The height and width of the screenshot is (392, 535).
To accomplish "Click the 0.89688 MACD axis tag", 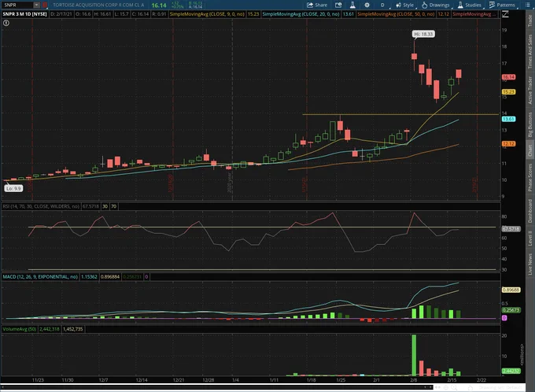I will click(x=511, y=290).
